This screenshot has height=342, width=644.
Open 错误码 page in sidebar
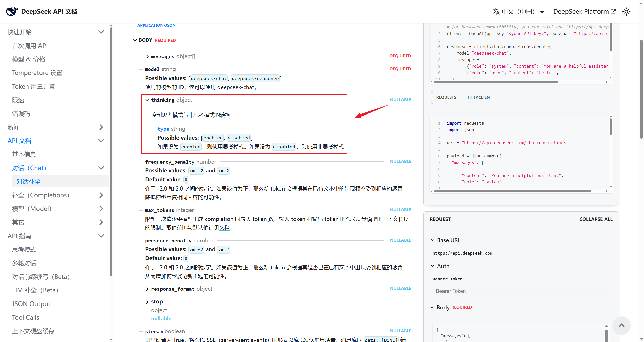point(21,113)
